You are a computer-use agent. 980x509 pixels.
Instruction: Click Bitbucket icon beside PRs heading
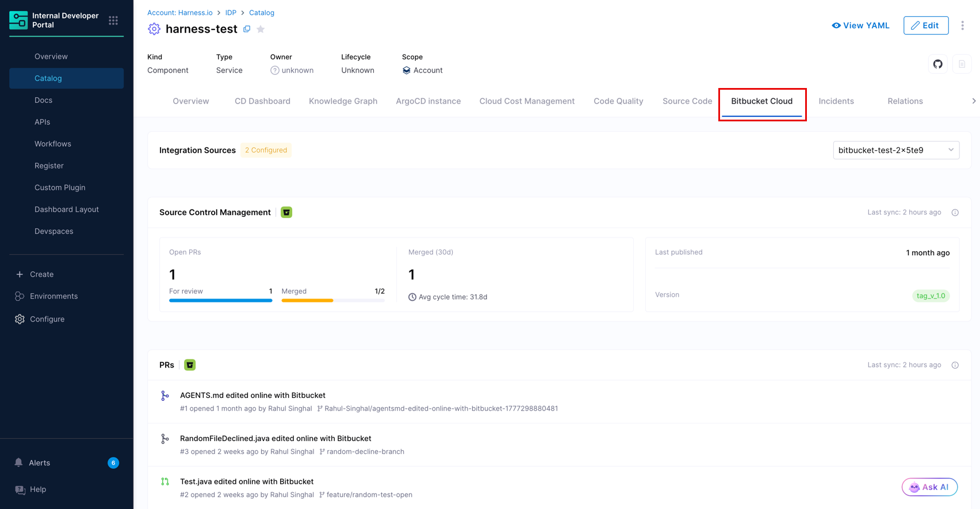click(x=190, y=365)
